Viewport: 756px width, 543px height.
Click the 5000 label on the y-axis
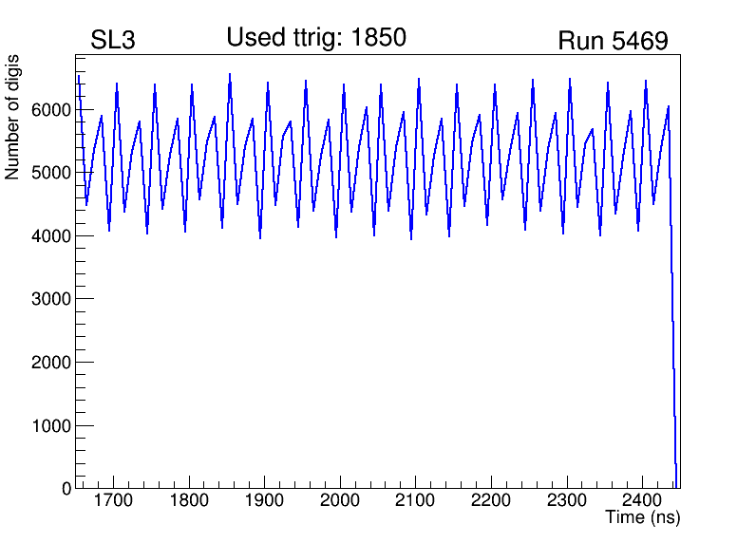click(54, 173)
